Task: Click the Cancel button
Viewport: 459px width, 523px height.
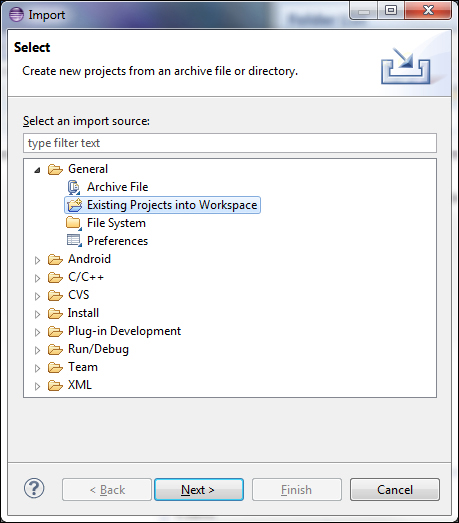Action: [x=395, y=490]
